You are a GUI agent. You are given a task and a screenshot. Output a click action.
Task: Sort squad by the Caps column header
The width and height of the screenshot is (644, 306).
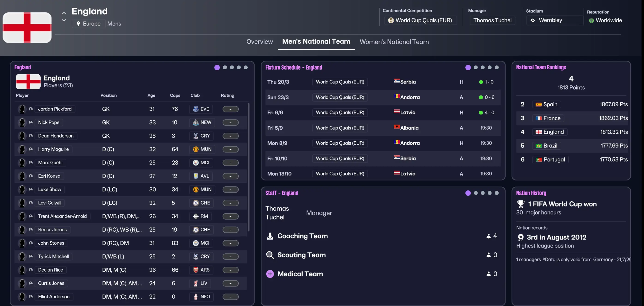pos(175,95)
